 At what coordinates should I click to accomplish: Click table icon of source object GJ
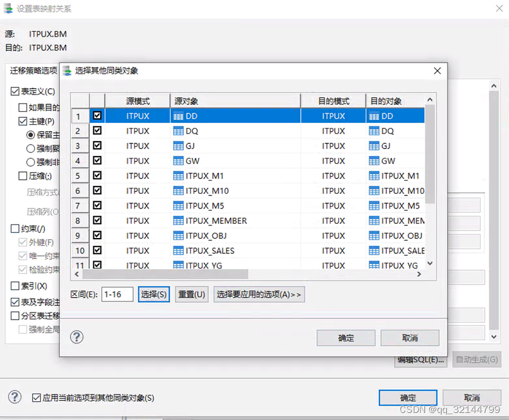pyautogui.click(x=178, y=146)
